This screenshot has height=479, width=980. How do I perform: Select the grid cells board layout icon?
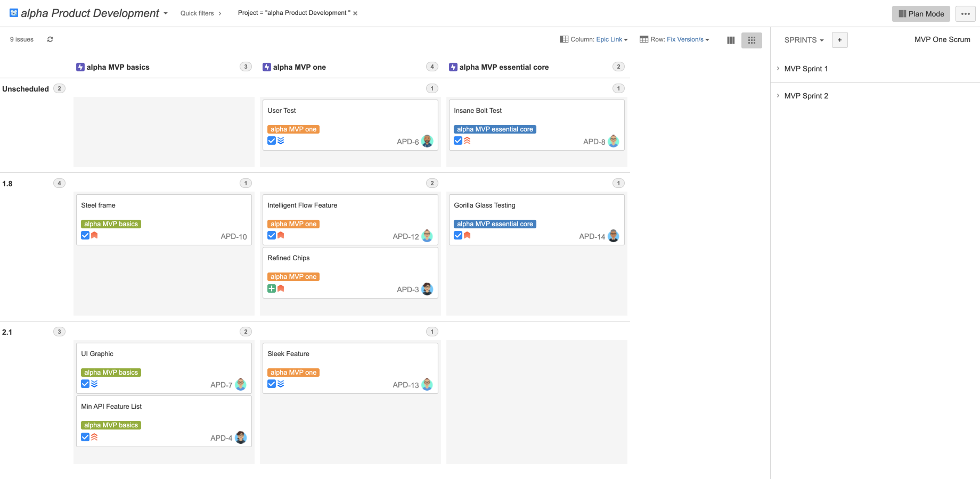752,40
